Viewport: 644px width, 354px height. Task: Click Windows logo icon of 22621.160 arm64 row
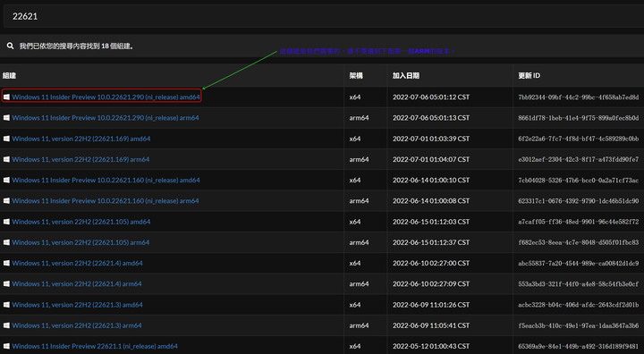click(6, 201)
